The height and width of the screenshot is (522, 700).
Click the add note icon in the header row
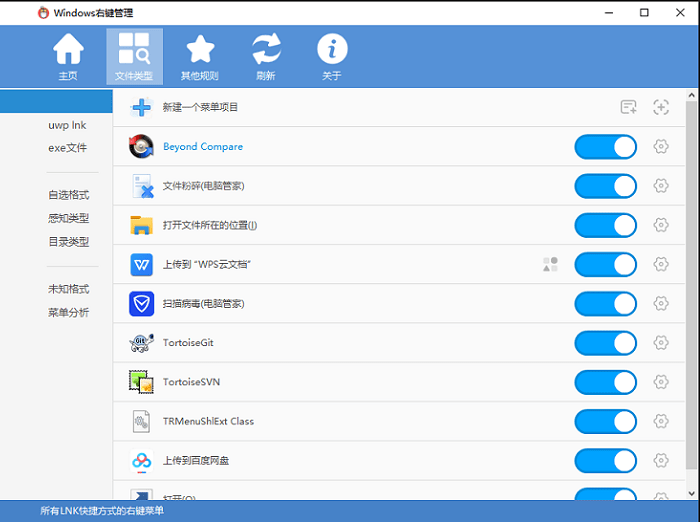(628, 107)
